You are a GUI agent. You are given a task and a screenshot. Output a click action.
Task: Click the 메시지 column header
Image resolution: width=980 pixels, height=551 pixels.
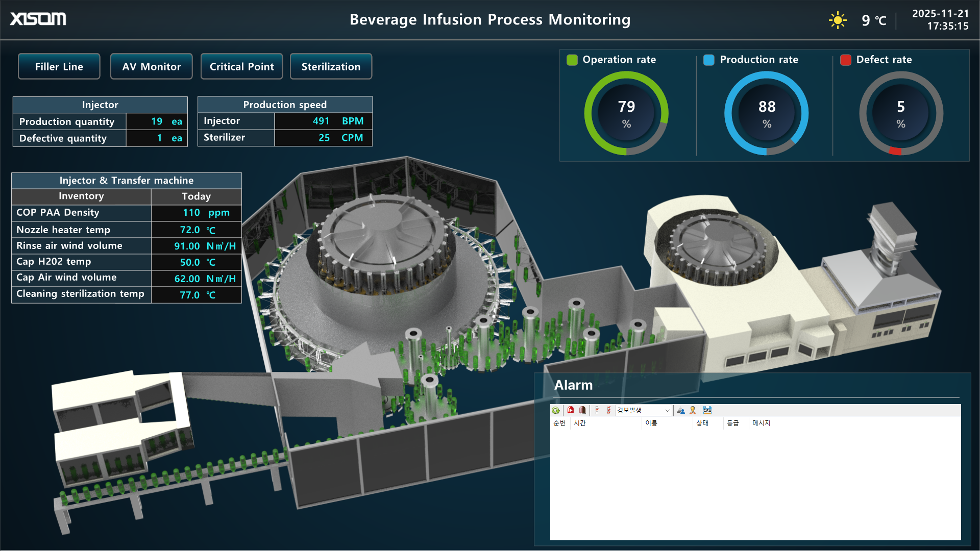point(761,423)
